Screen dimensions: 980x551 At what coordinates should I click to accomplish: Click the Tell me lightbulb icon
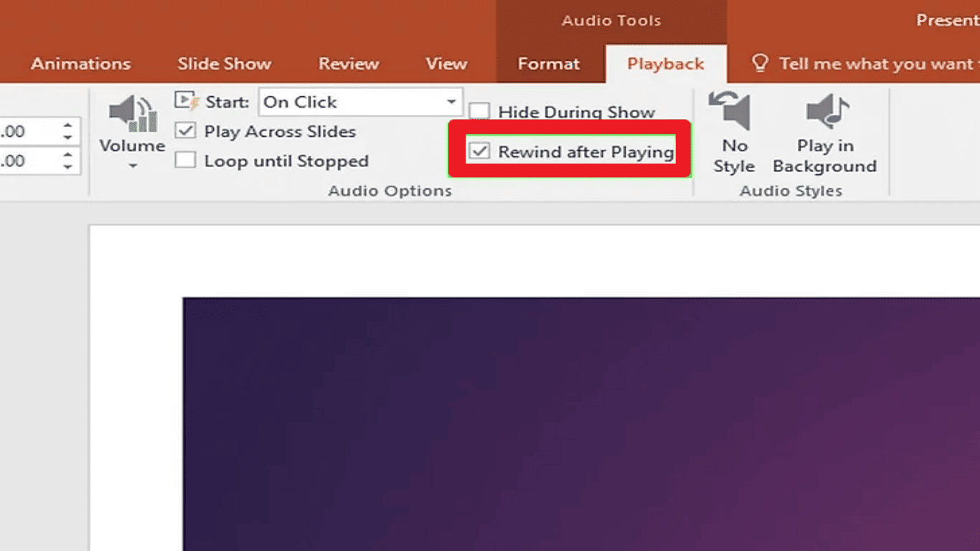coord(760,63)
